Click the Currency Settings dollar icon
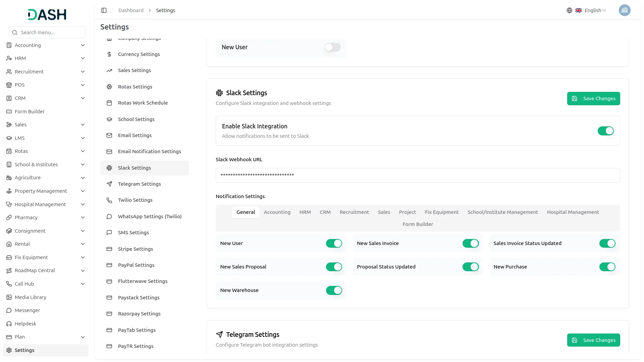This screenshot has width=644, height=362. [109, 54]
